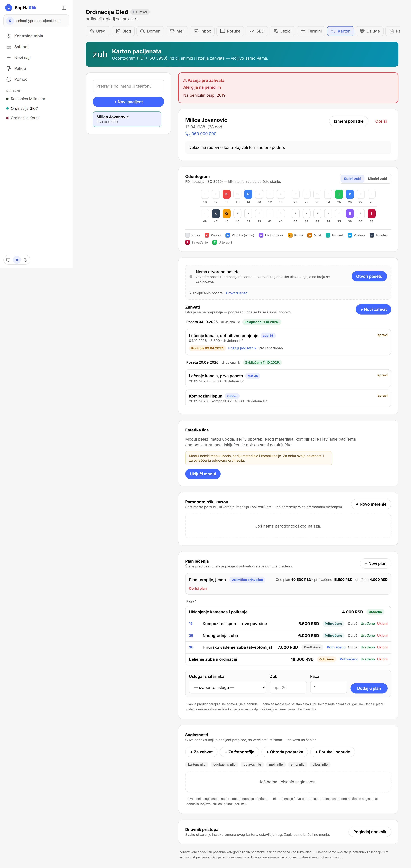Collapse the sidebar panel icon
Screen dimensions: 411x868
[x=64, y=7]
